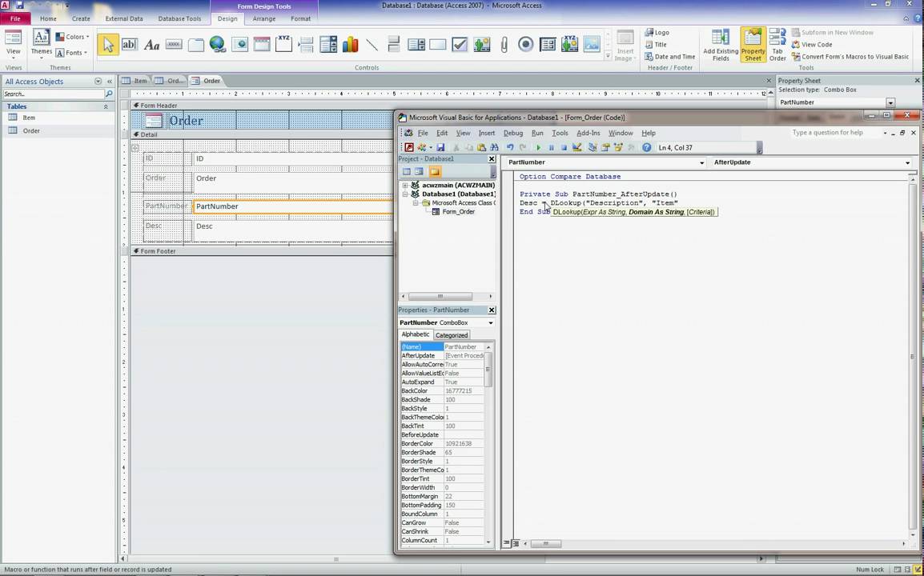The image size is (924, 576).
Task: Toggle Folders in Project explorer
Action: click(x=435, y=172)
